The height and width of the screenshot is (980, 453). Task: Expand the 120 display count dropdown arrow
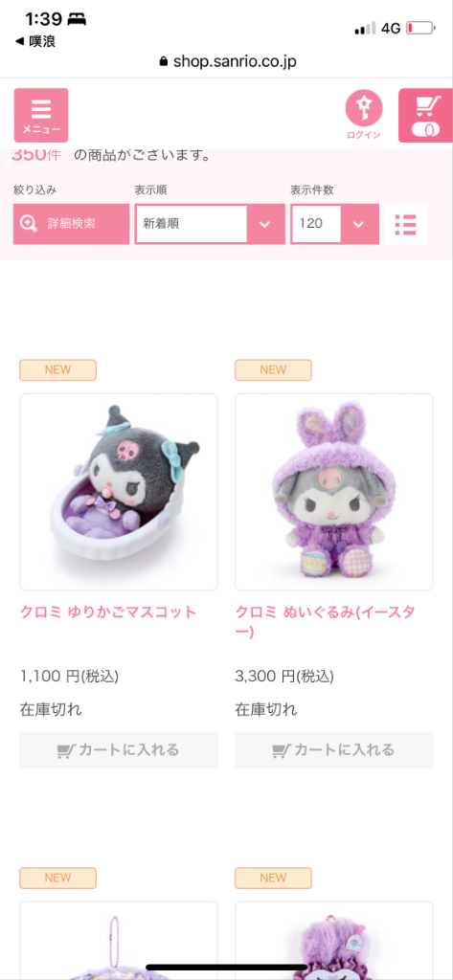(x=358, y=224)
